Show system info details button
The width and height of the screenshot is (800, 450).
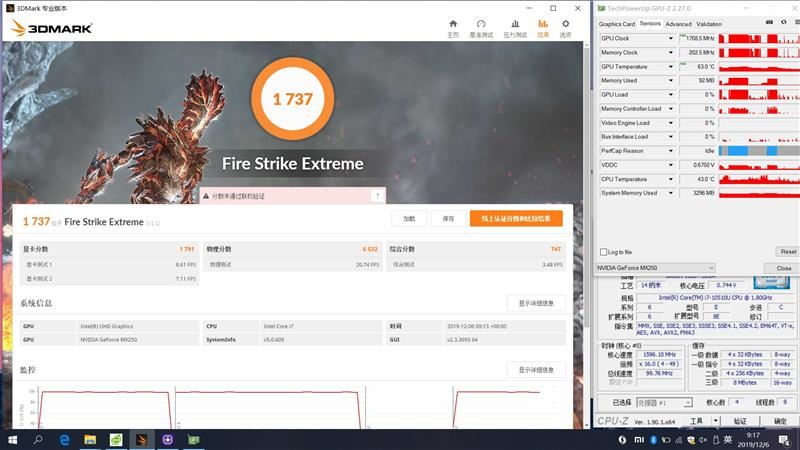[x=536, y=303]
